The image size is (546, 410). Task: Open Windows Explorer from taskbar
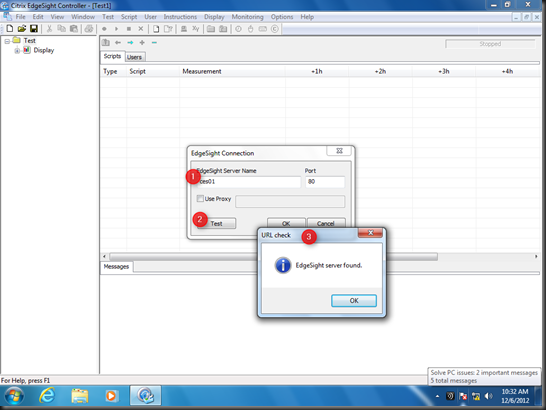pos(80,396)
